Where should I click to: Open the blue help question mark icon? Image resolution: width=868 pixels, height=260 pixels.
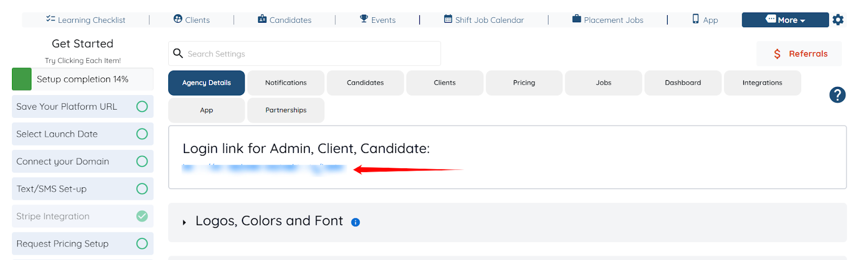point(837,95)
